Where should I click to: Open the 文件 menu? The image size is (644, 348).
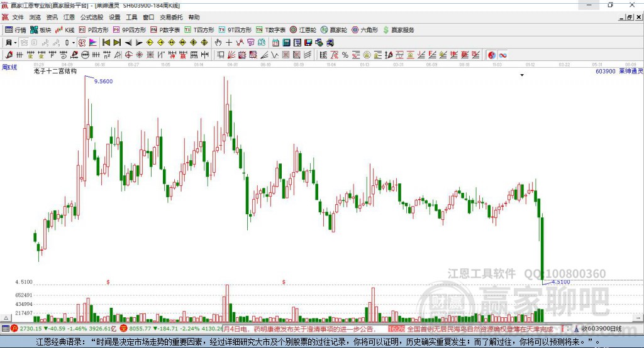tap(18, 17)
